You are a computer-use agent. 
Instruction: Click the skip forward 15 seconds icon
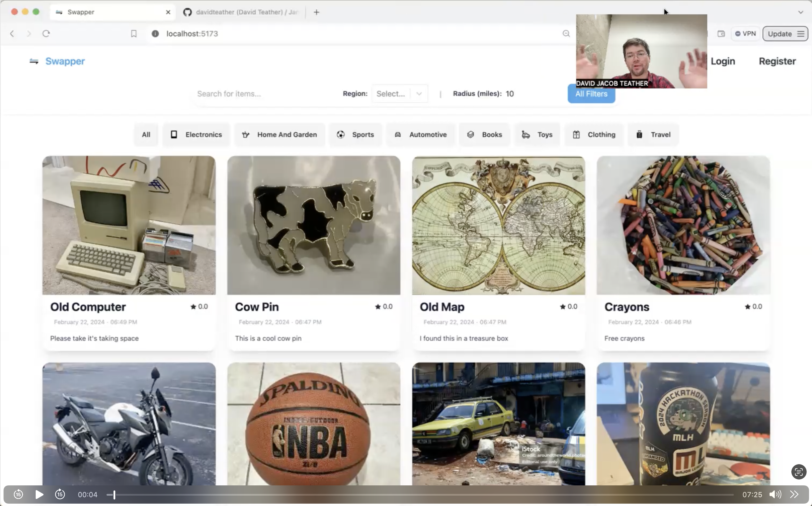tap(60, 494)
